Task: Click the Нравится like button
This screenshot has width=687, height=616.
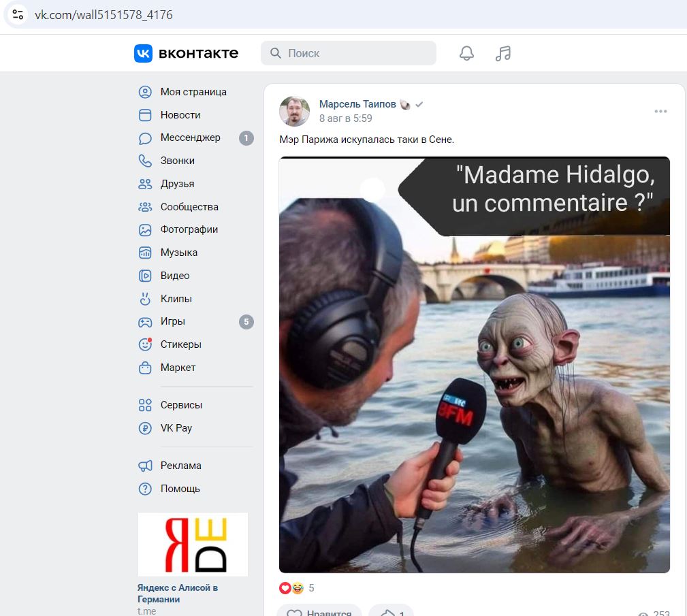Action: click(x=319, y=612)
